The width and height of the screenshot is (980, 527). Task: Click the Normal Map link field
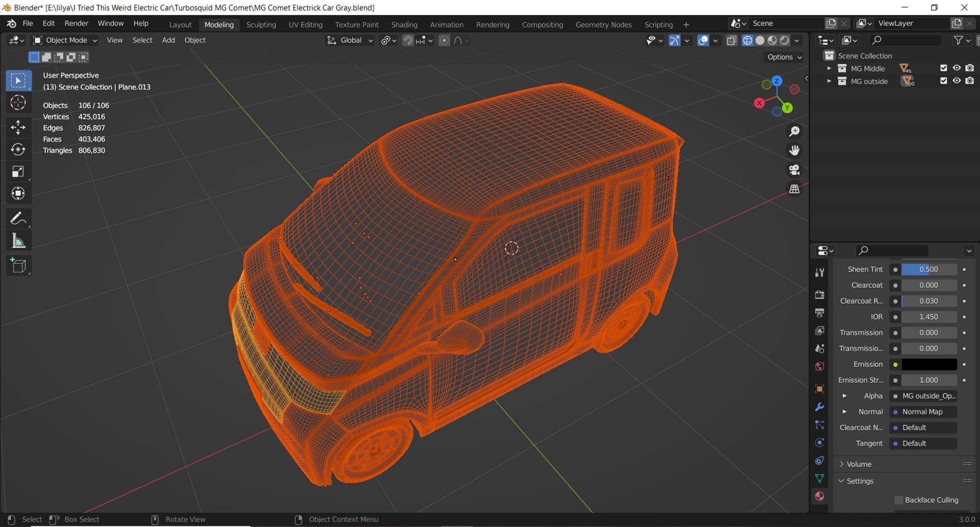pyautogui.click(x=923, y=412)
